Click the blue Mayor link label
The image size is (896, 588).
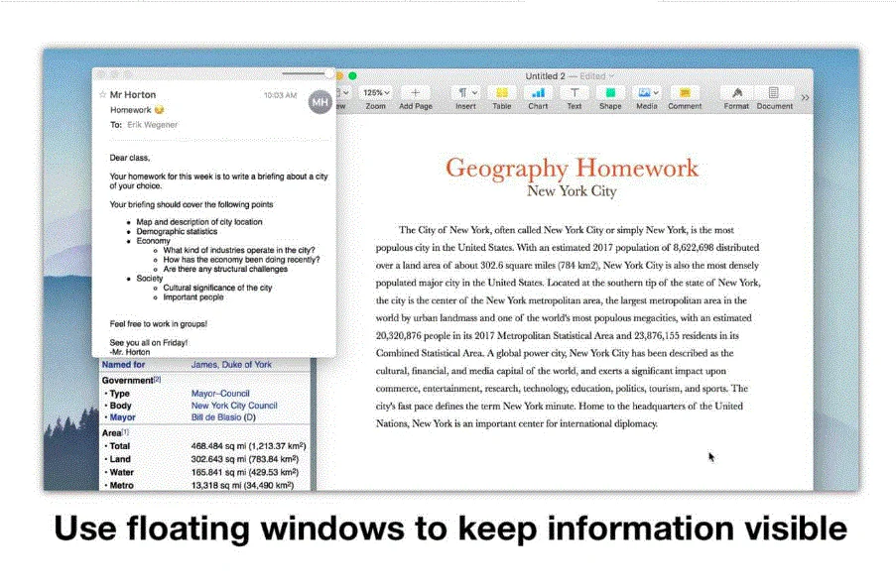click(x=122, y=417)
